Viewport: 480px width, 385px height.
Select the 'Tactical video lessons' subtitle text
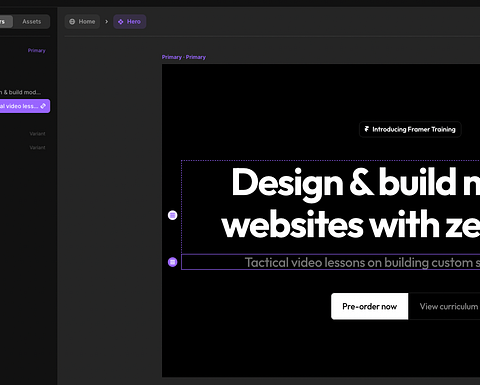click(x=362, y=263)
